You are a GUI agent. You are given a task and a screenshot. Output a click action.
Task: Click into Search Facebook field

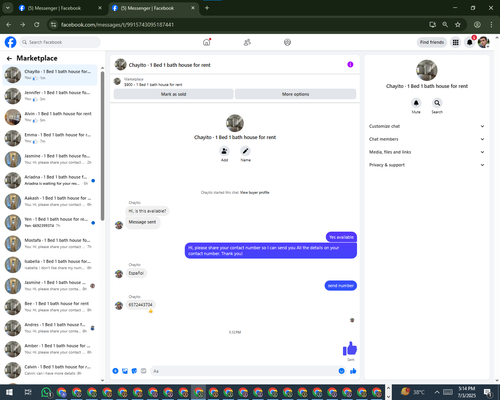tap(60, 42)
